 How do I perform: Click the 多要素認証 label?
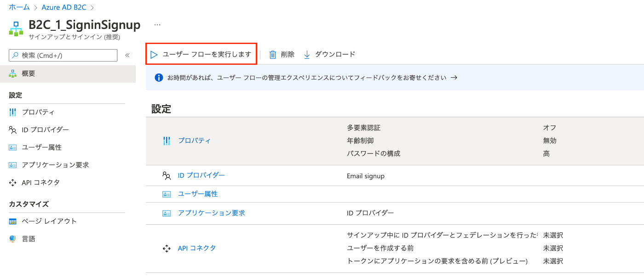point(364,128)
